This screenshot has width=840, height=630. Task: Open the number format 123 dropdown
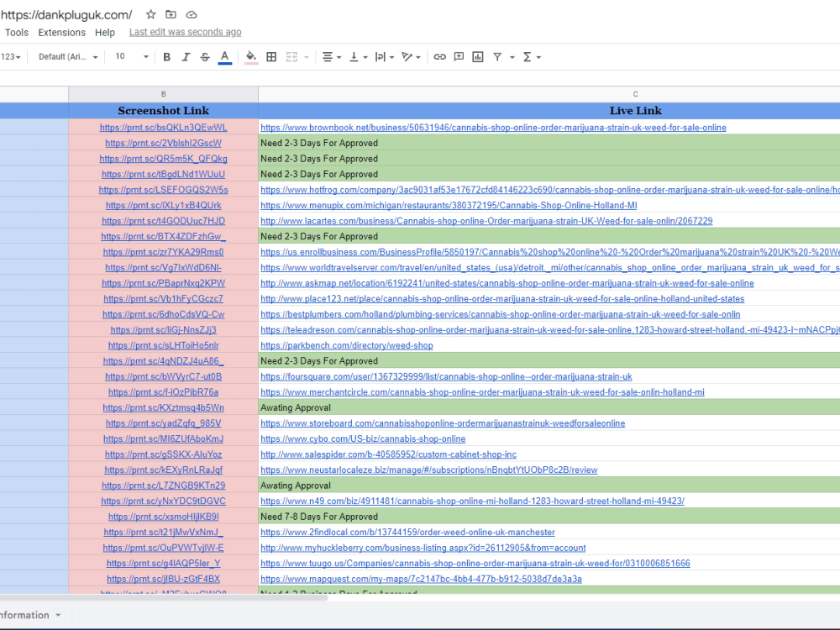[10, 57]
